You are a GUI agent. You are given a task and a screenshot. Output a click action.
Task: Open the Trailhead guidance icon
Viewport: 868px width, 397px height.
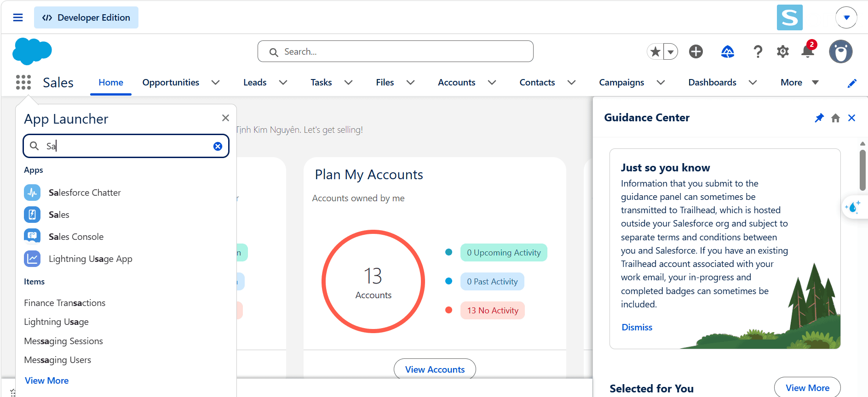(728, 51)
